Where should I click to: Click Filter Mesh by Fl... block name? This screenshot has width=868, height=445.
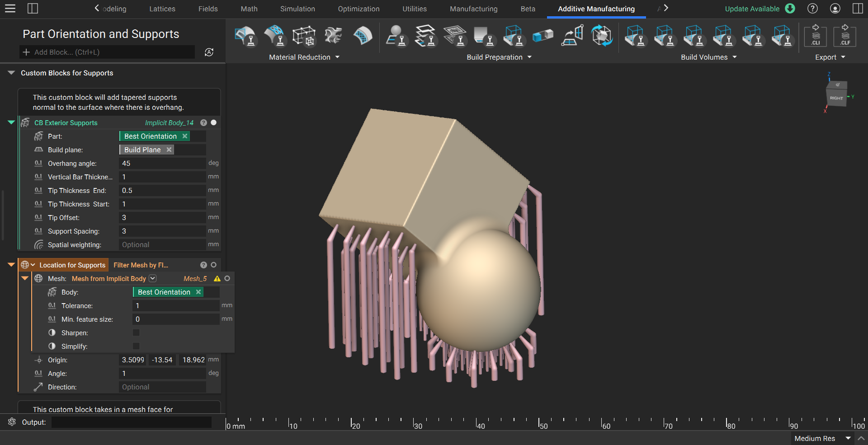coord(141,265)
